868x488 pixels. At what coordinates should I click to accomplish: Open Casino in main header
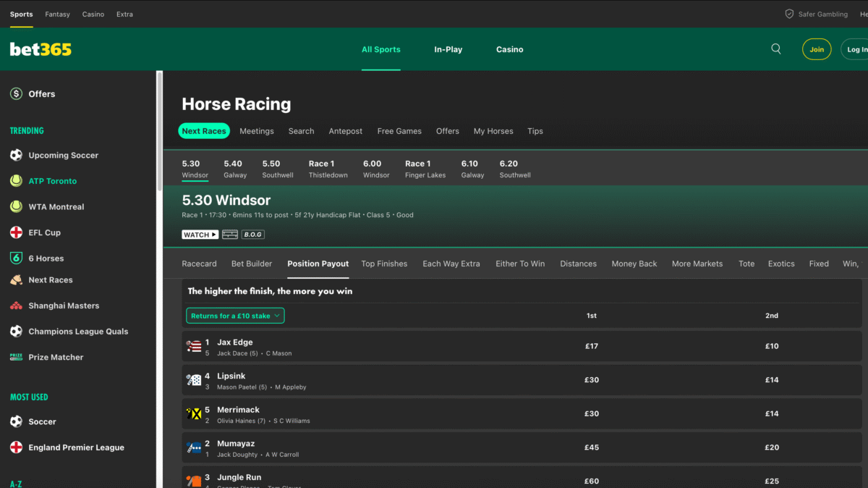[510, 49]
